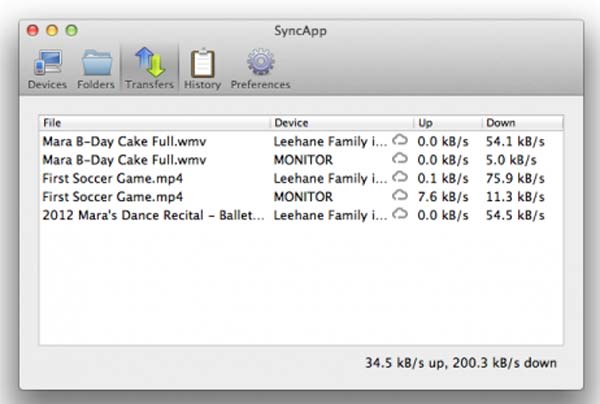Click the green zoom window button
The width and height of the screenshot is (600, 404).
71,31
